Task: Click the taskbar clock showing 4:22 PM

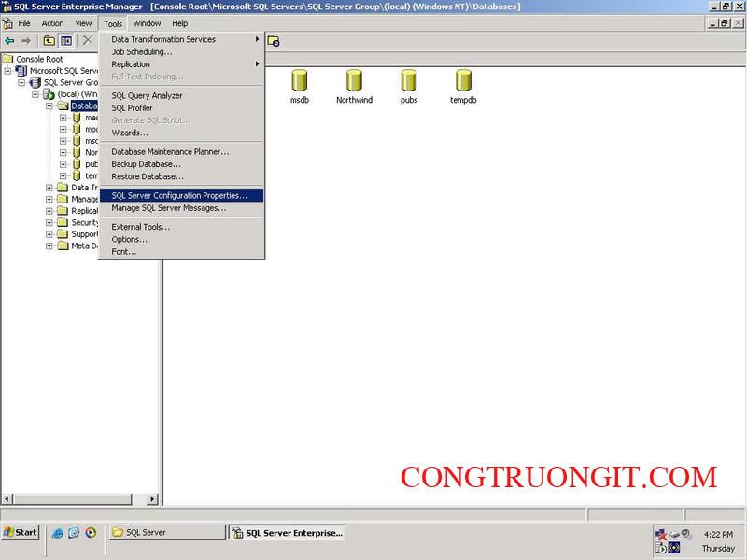Action: click(x=718, y=535)
